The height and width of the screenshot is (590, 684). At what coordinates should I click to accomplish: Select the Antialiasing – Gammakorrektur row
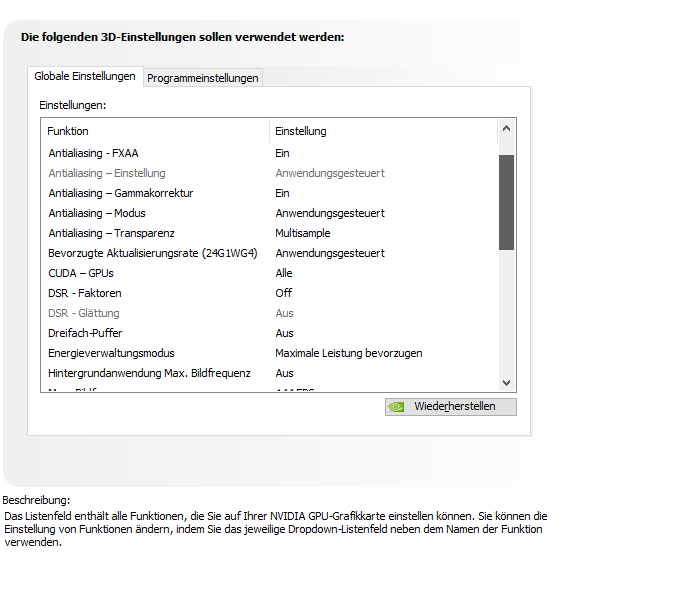tap(269, 193)
